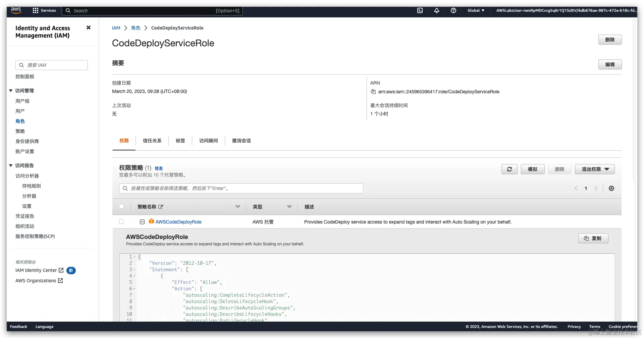Collapse the AWSCodeDeployRole policy row
This screenshot has width=644, height=338.
(142, 222)
